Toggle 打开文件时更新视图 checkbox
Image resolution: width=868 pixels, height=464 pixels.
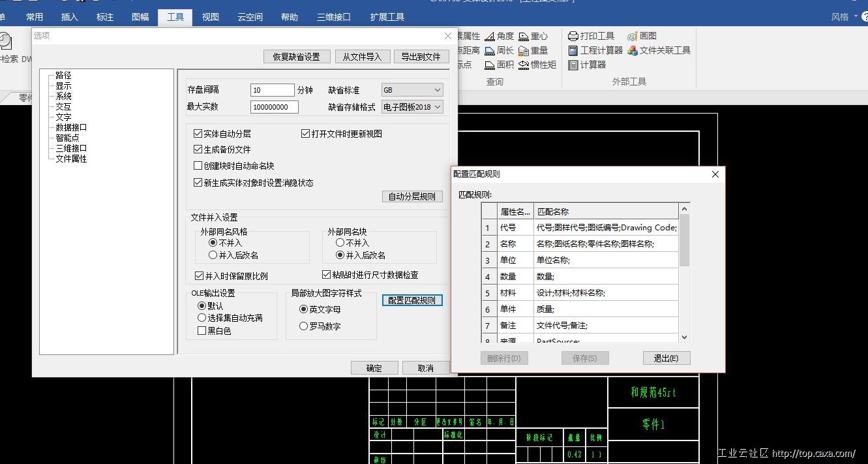point(305,134)
